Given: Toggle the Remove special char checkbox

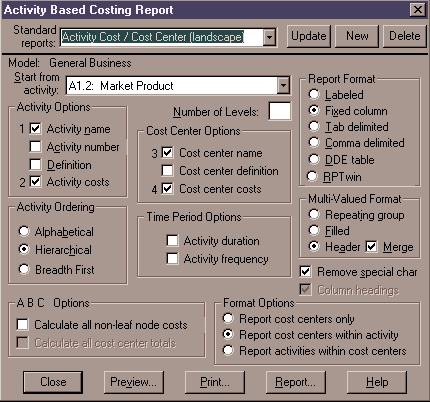Looking at the screenshot, I should (305, 272).
